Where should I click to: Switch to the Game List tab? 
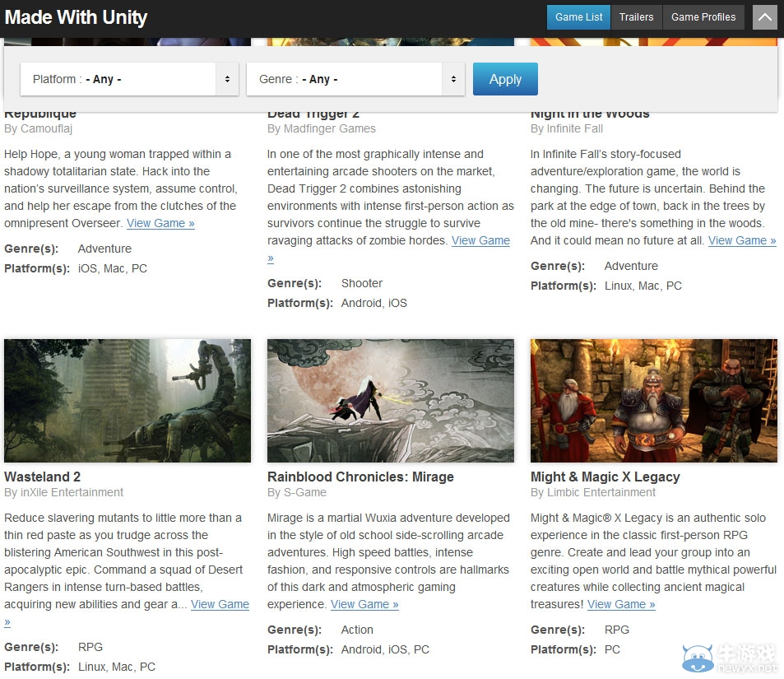pos(578,17)
